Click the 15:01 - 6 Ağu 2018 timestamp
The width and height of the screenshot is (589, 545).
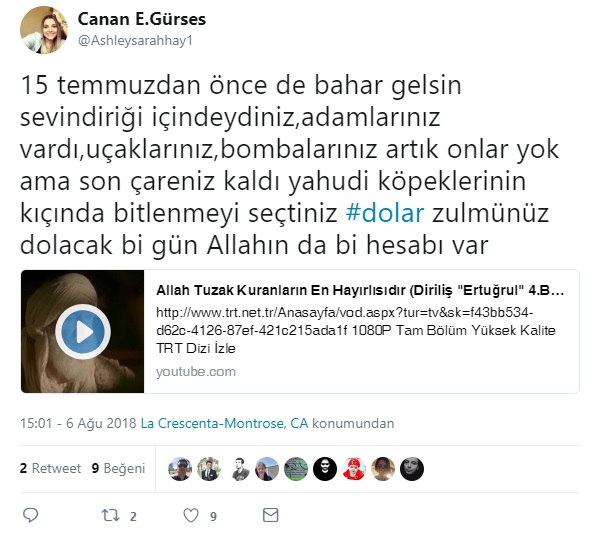(x=78, y=423)
